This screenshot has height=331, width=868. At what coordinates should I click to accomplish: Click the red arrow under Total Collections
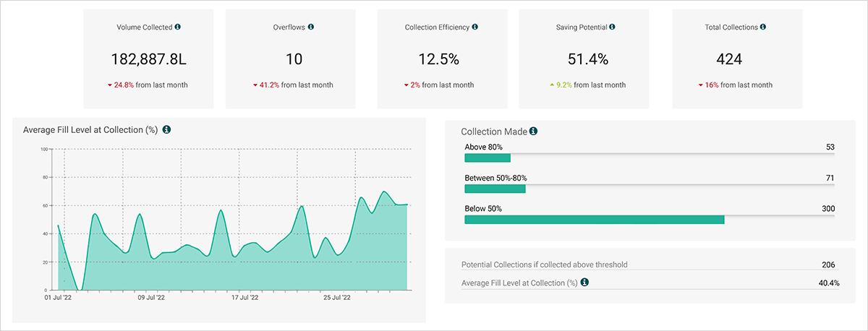click(702, 85)
